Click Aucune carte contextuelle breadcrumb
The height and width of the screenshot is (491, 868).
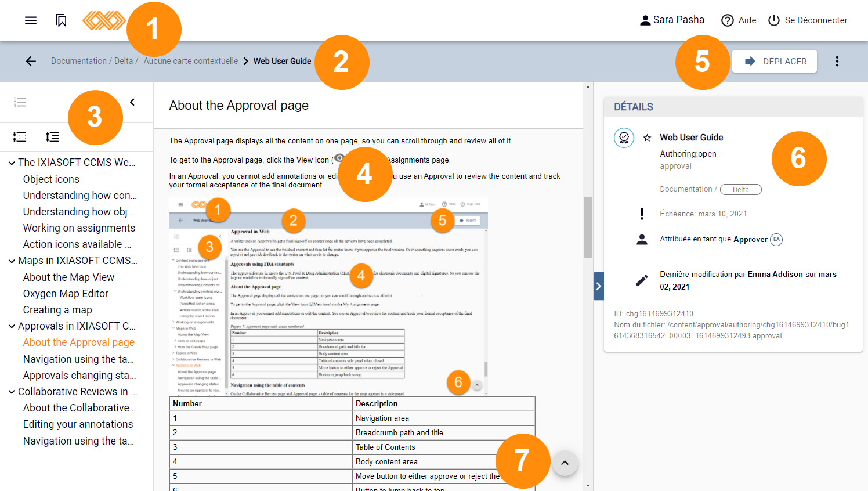(191, 61)
